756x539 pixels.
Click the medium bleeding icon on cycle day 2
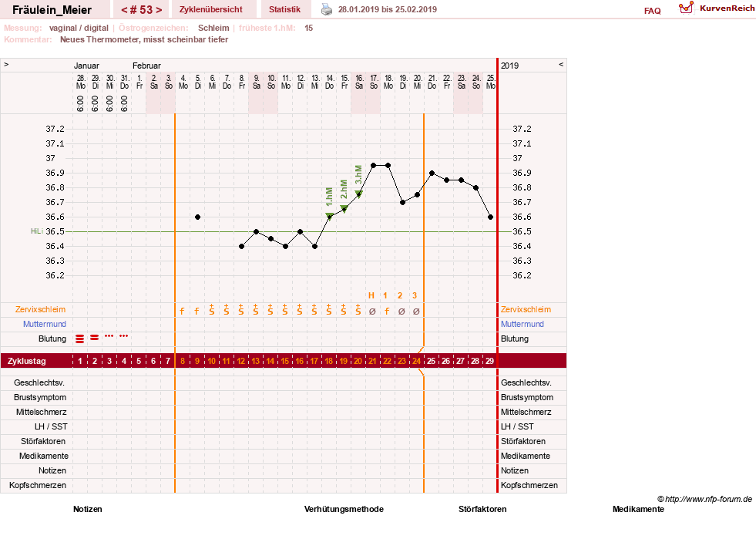(95, 337)
